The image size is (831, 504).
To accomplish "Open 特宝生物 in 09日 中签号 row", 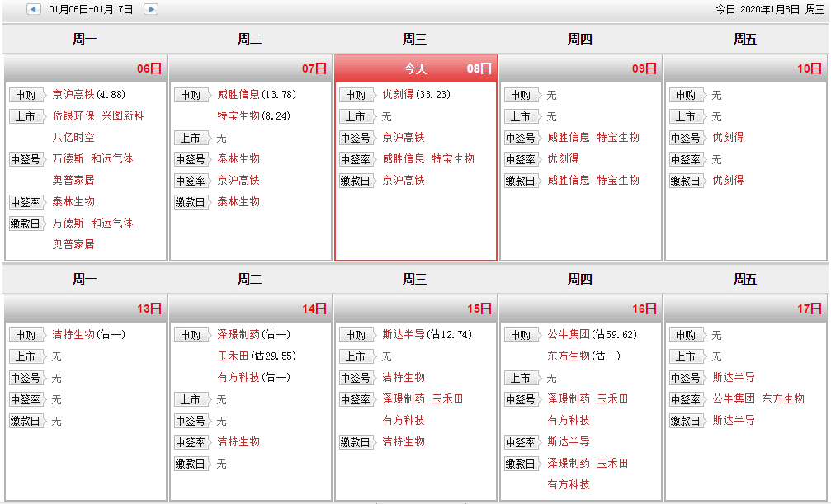I will [x=618, y=137].
